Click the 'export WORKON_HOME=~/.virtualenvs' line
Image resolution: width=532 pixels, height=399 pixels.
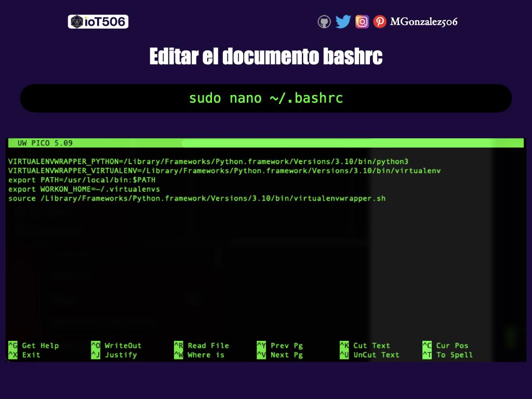click(x=84, y=189)
